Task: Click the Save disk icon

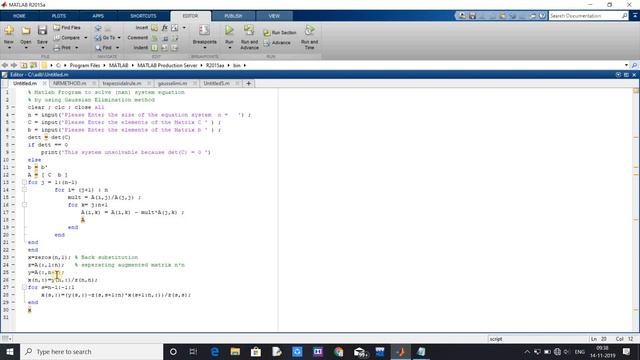Action: (x=42, y=31)
